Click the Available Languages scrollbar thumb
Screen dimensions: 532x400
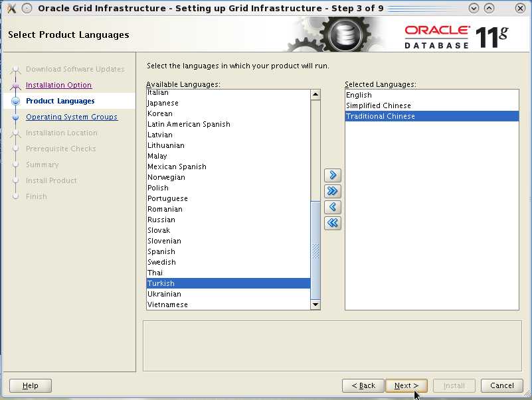(x=315, y=250)
